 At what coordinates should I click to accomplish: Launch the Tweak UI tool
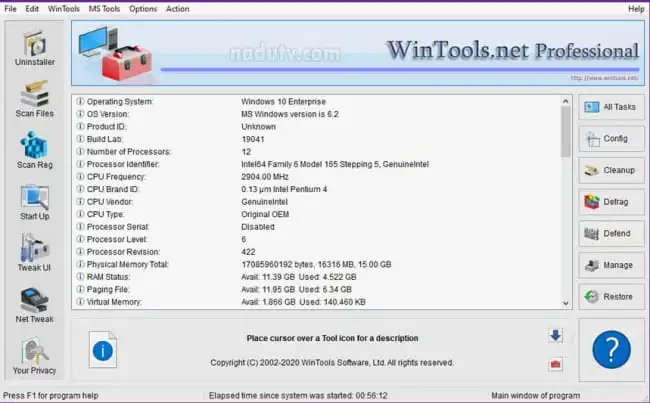(x=34, y=253)
